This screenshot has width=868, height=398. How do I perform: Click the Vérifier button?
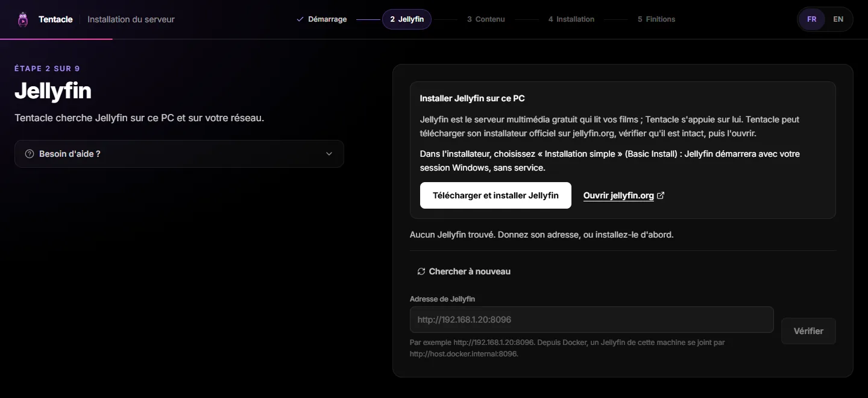[x=808, y=331]
